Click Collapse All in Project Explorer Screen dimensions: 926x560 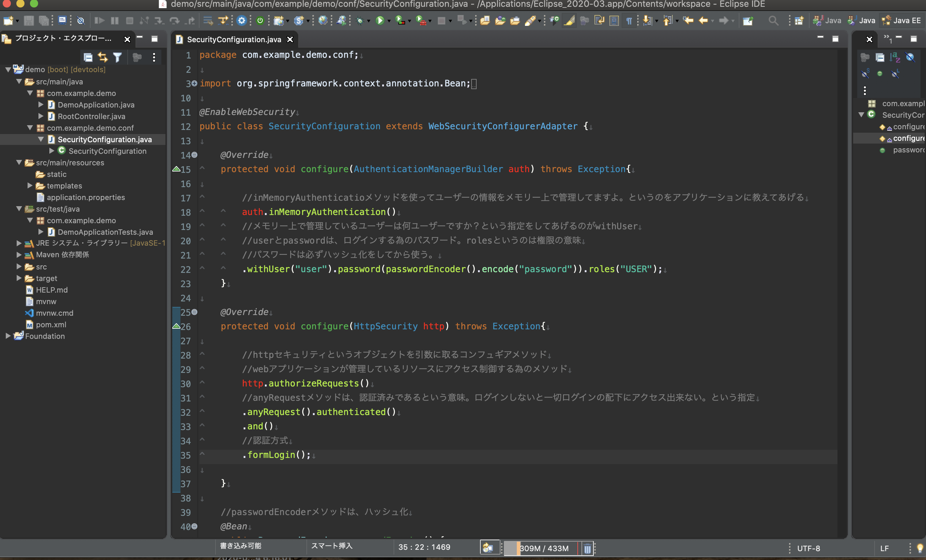coord(88,57)
